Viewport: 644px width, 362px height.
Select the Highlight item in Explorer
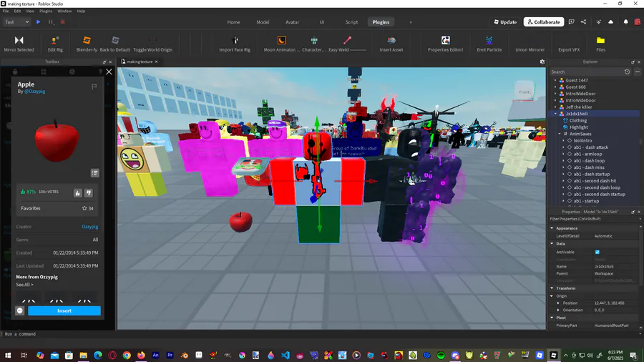click(x=579, y=127)
